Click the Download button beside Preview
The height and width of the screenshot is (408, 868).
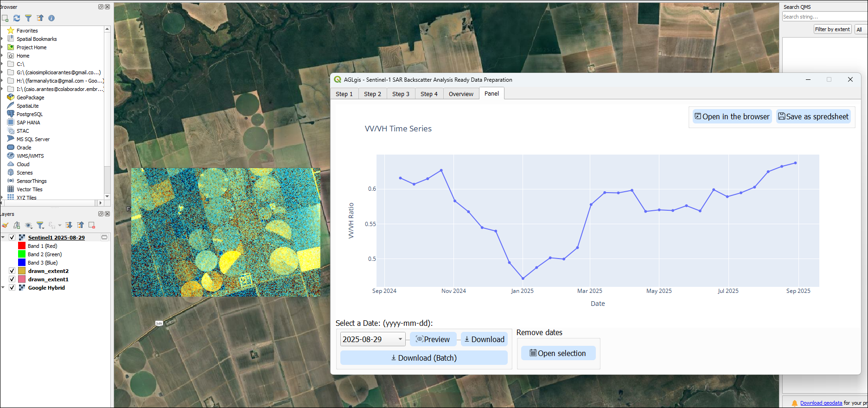click(x=484, y=339)
